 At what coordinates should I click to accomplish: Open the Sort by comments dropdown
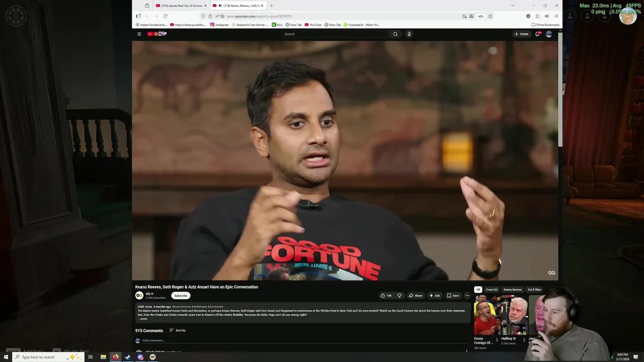click(x=178, y=330)
